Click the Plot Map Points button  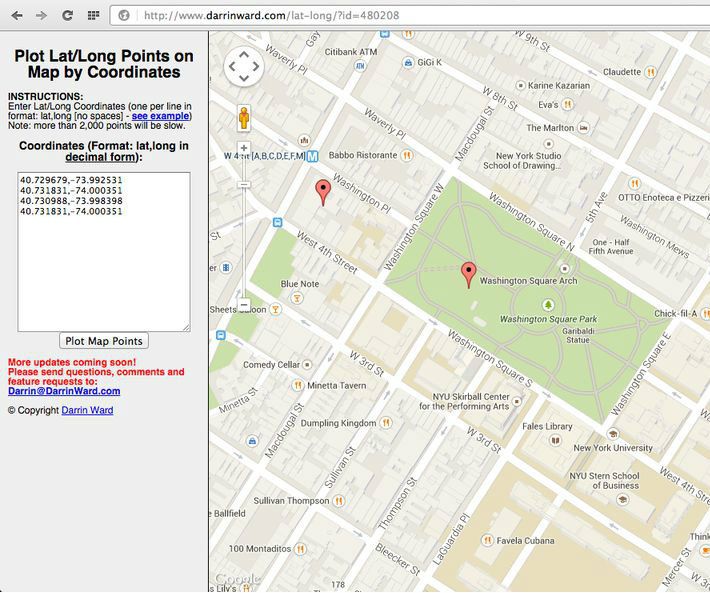tap(104, 341)
